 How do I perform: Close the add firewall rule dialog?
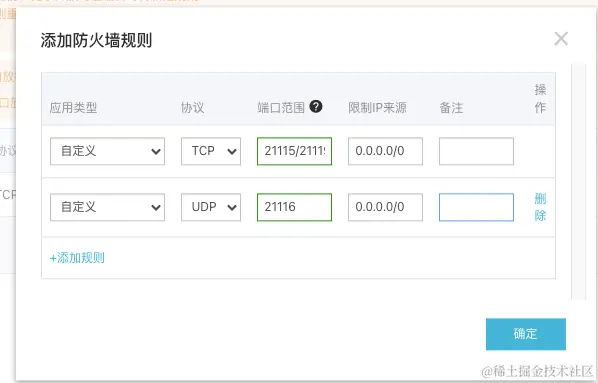(x=561, y=39)
